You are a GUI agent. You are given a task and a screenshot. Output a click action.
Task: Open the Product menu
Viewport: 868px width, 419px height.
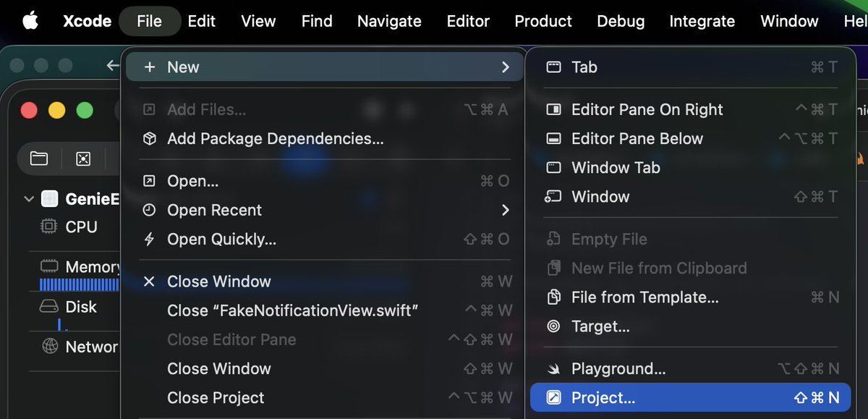click(x=543, y=21)
